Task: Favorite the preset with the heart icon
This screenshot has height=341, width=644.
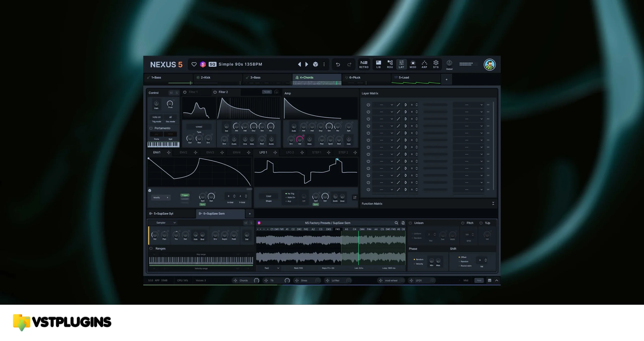Action: tap(194, 64)
